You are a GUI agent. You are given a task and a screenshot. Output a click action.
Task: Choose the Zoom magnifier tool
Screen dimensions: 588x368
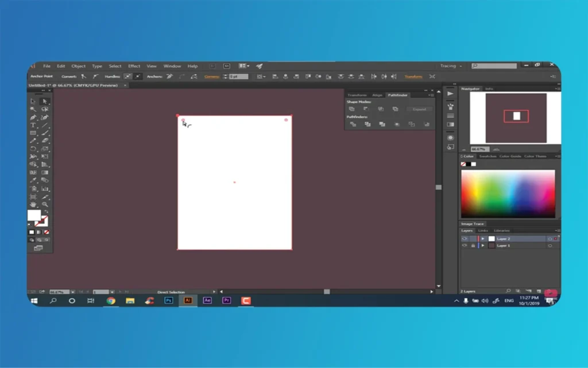point(44,204)
